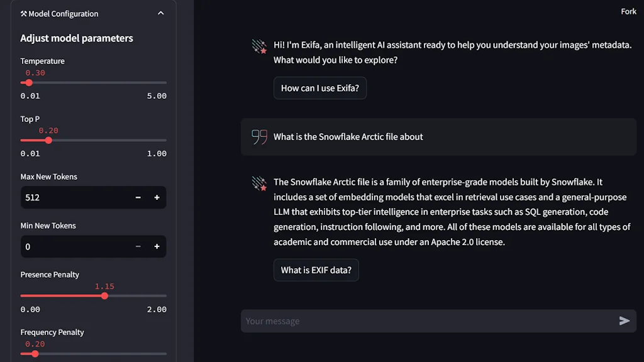
Task: Open the Fork option at top right
Action: 628,11
